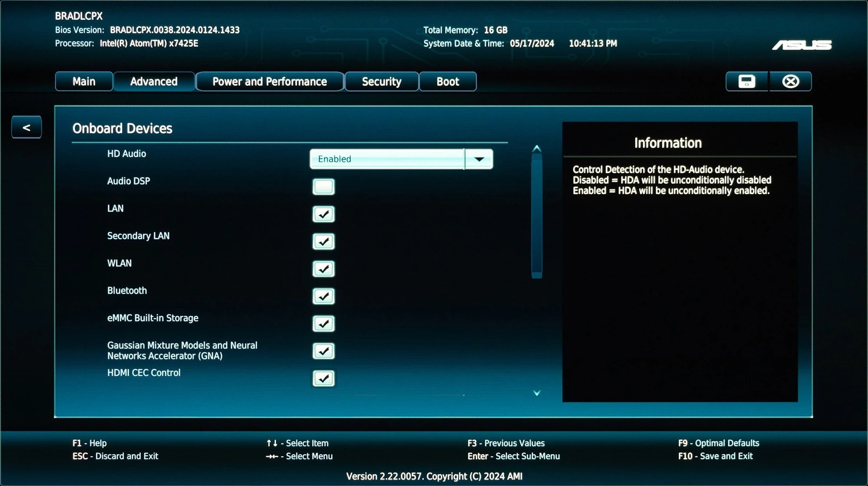Click the Processor Intel Atom x7425E text
The height and width of the screenshot is (486, 868).
pos(149,43)
